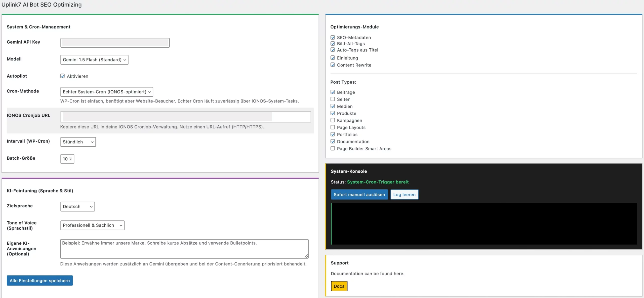This screenshot has height=298, width=644.
Task: Uncheck the SEO-Metadaten module checkbox
Action: [x=333, y=38]
